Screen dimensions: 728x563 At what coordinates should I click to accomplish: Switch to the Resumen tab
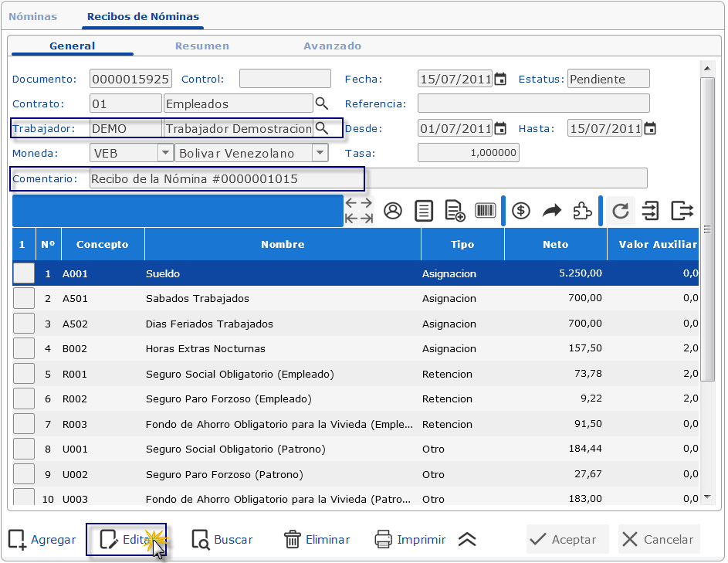click(201, 46)
